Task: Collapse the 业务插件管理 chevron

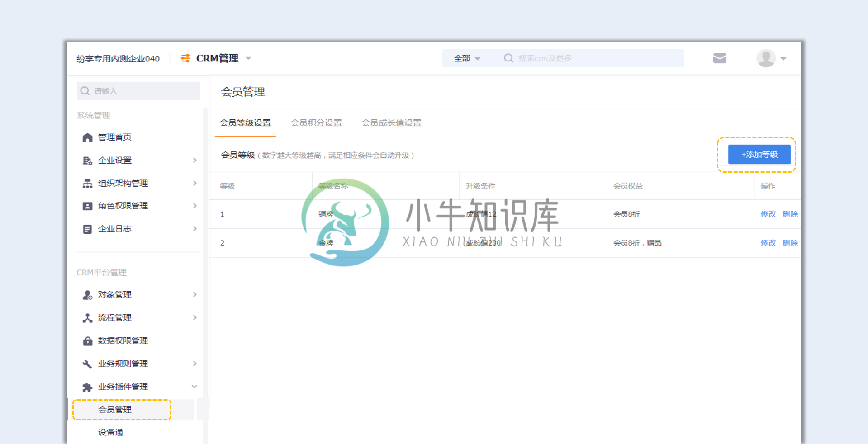Action: tap(194, 387)
